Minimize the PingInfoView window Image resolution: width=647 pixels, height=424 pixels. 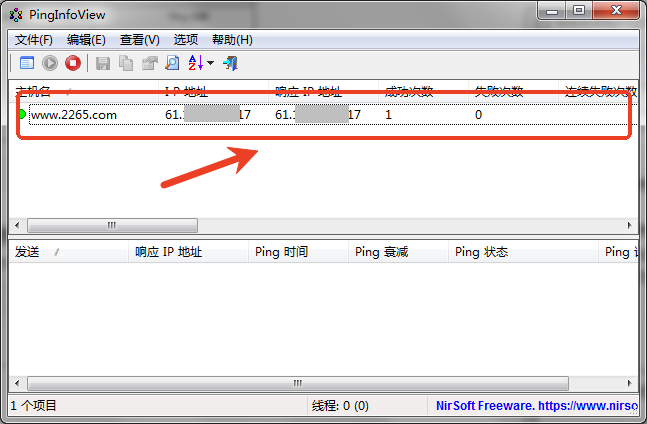point(552,11)
